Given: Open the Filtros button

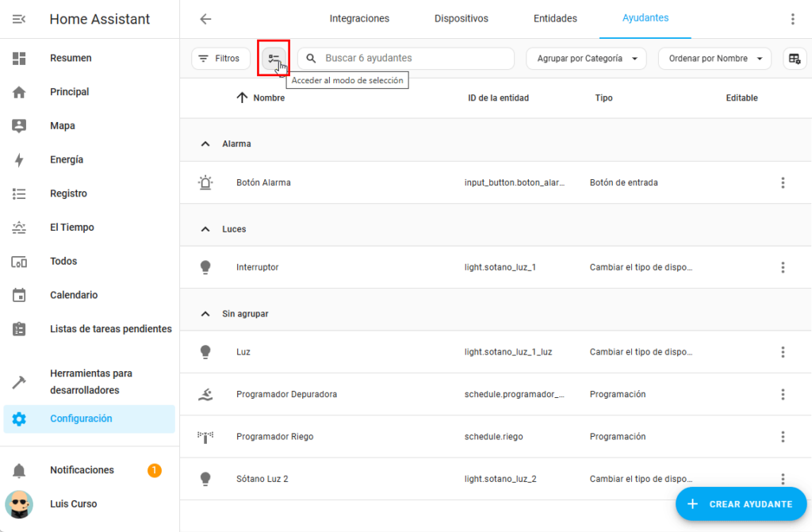Looking at the screenshot, I should (x=220, y=58).
